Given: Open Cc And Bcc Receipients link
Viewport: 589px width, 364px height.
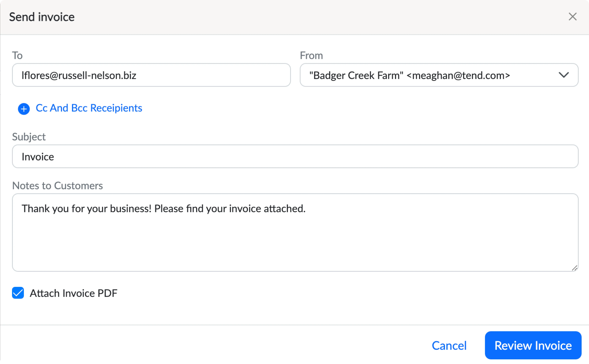Looking at the screenshot, I should pos(89,108).
